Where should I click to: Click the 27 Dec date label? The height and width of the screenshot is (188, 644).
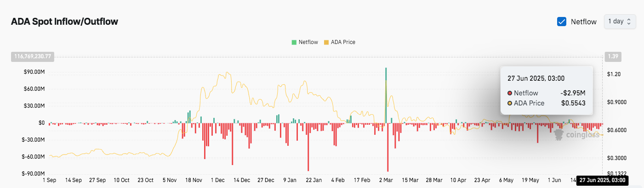(266, 180)
